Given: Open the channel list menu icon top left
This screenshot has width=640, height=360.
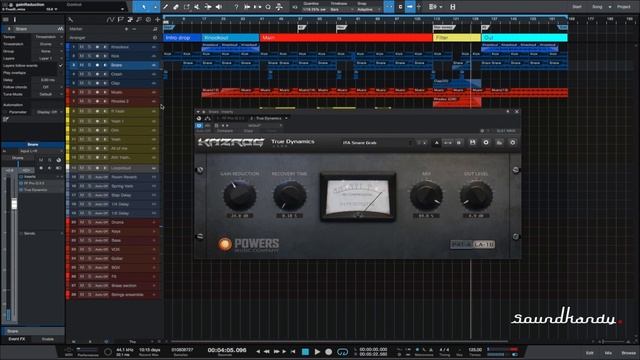Looking at the screenshot, I should [x=6, y=20].
